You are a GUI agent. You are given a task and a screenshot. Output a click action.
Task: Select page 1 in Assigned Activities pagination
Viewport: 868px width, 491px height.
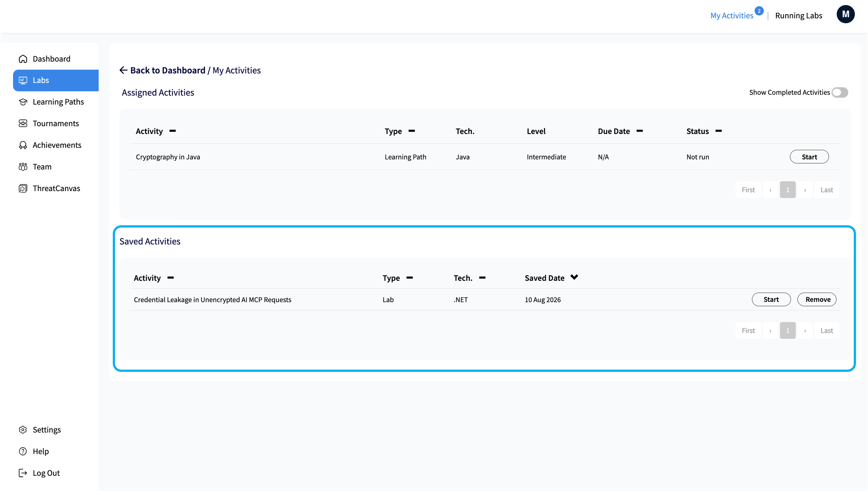point(787,190)
